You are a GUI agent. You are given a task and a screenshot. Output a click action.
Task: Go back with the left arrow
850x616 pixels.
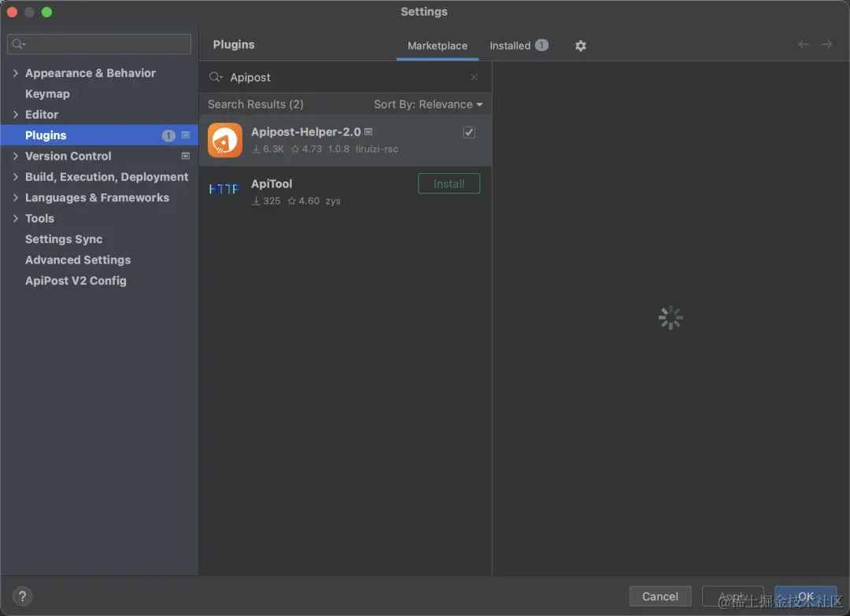pos(804,44)
